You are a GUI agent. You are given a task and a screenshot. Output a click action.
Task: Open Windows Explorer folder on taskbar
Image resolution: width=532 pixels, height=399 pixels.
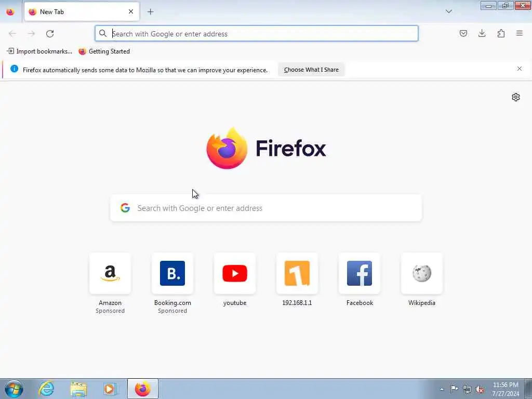tap(79, 389)
